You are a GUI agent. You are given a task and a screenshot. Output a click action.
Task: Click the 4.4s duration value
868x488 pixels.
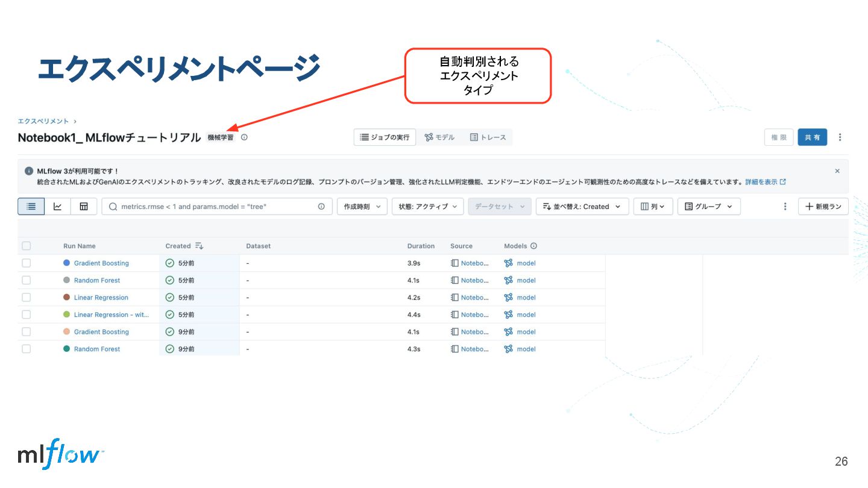[x=414, y=314]
